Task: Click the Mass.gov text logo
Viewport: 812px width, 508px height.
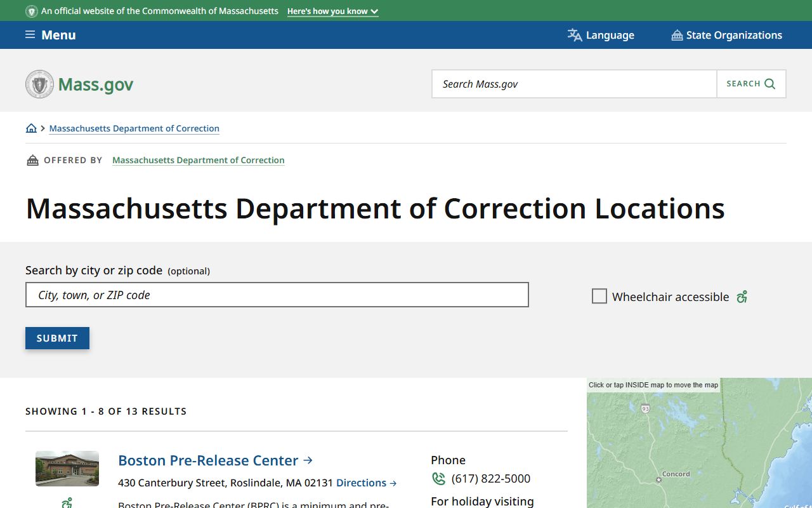Action: pyautogui.click(x=96, y=84)
